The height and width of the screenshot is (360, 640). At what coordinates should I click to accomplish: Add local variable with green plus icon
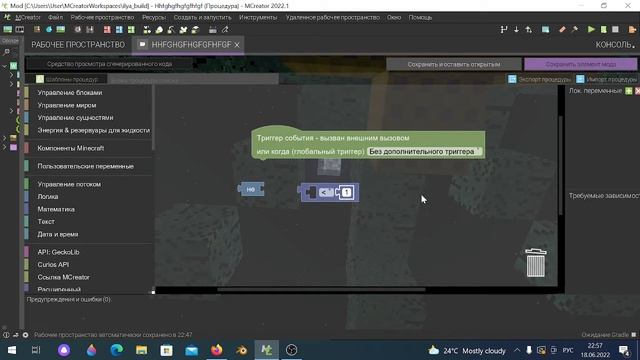(629, 91)
